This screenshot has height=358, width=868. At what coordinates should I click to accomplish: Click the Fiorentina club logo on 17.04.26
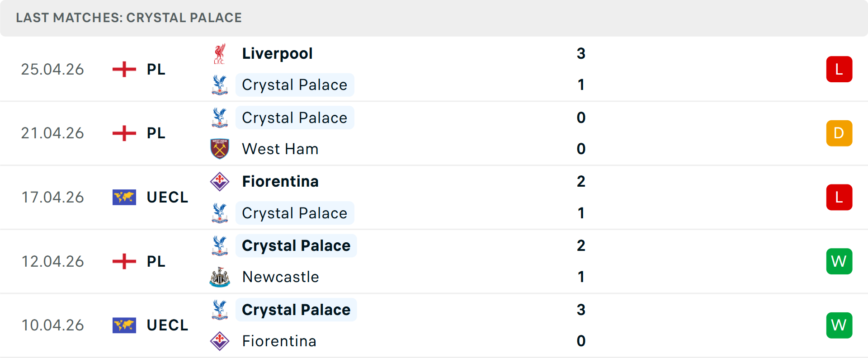pos(220,181)
